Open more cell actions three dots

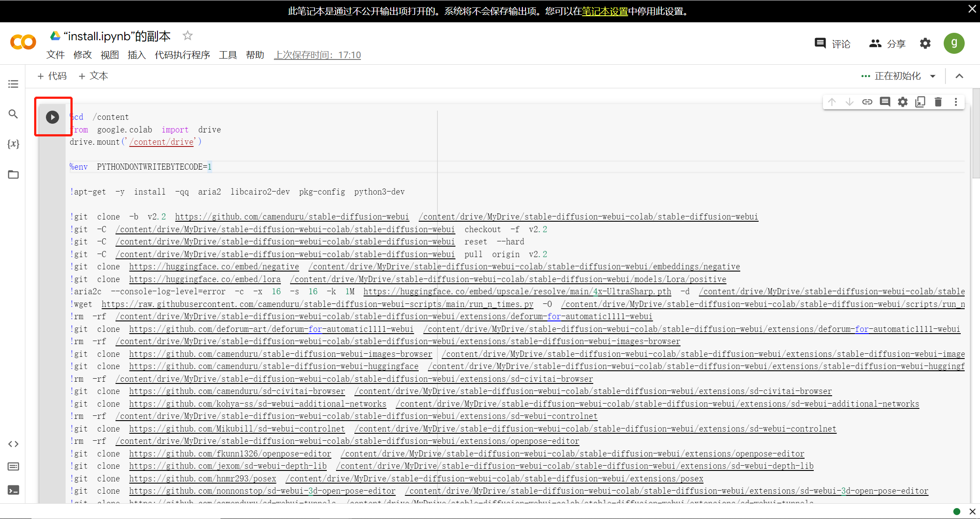[x=956, y=102]
